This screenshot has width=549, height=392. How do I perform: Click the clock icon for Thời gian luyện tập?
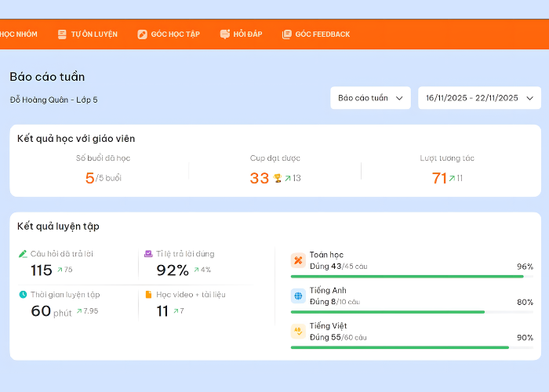click(23, 295)
